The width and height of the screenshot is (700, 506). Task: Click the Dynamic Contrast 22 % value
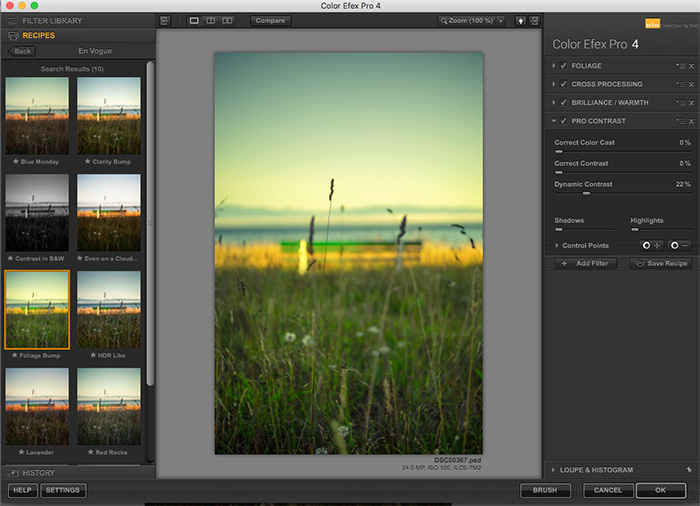tap(683, 184)
